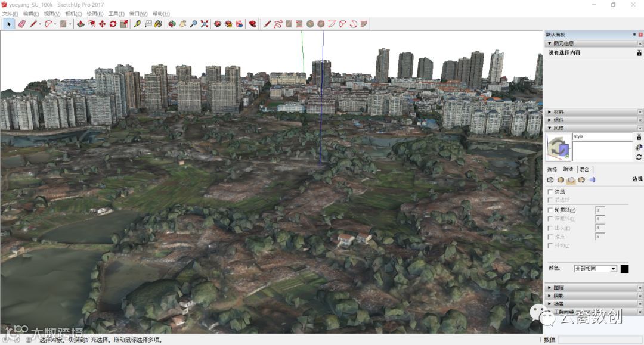Switch to the 混合 tab in styles
The width and height of the screenshot is (644, 345).
tap(584, 170)
